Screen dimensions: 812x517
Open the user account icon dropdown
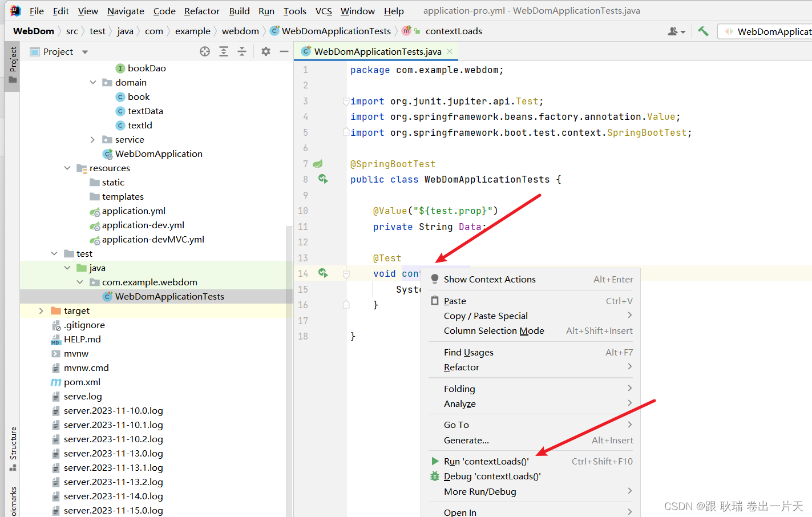point(676,31)
